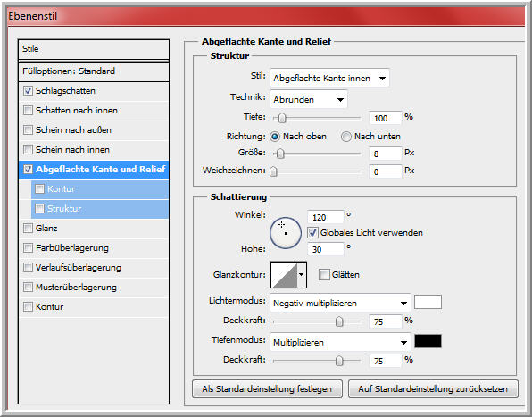Select Fülloptionen: Standard in the list
Viewport: 532px width, 417px height.
tap(94, 71)
